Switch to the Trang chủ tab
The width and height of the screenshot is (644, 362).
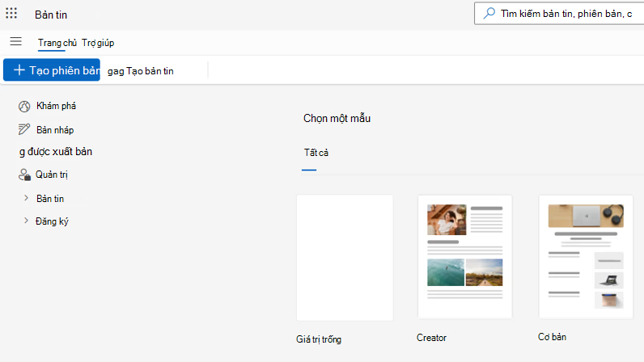[57, 43]
